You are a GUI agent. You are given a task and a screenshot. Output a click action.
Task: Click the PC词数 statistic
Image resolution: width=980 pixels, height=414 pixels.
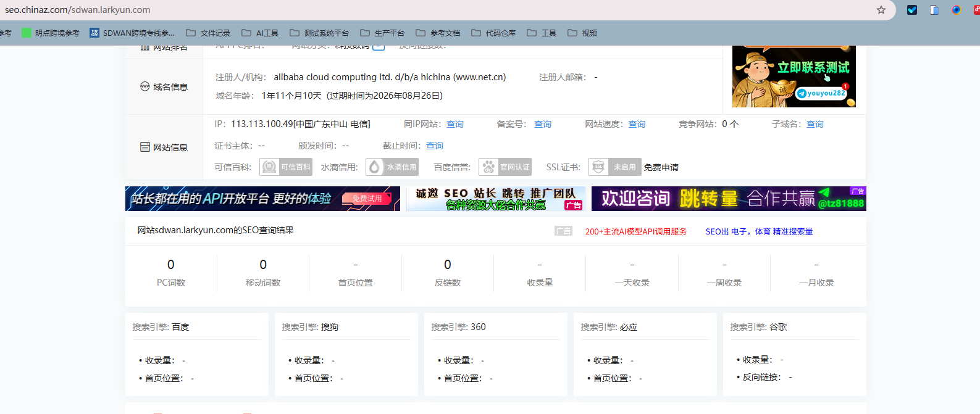[171, 273]
